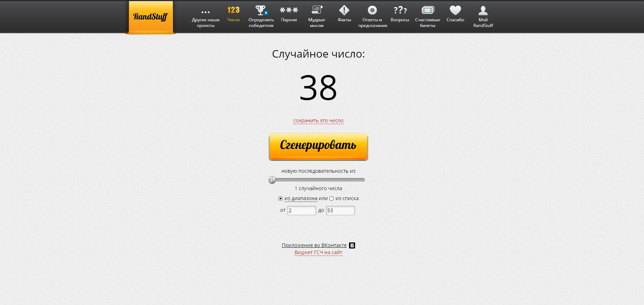The image size is (644, 305).
Task: Focus the 'от' minimum value field
Action: (x=302, y=210)
